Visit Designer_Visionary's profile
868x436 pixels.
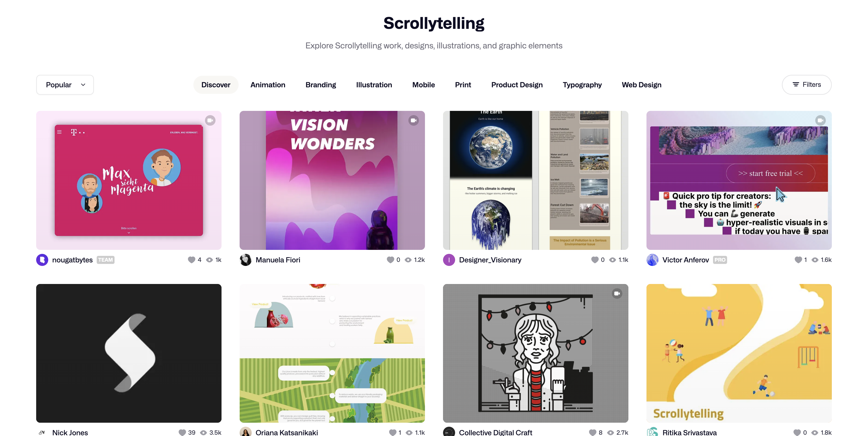pos(490,260)
